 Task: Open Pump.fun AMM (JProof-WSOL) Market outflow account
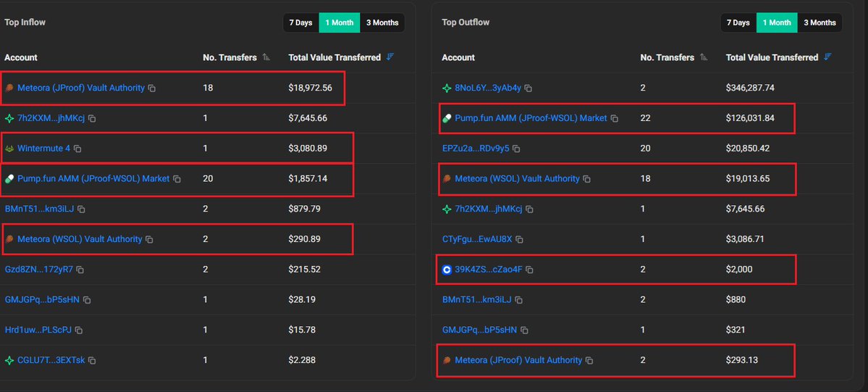531,118
